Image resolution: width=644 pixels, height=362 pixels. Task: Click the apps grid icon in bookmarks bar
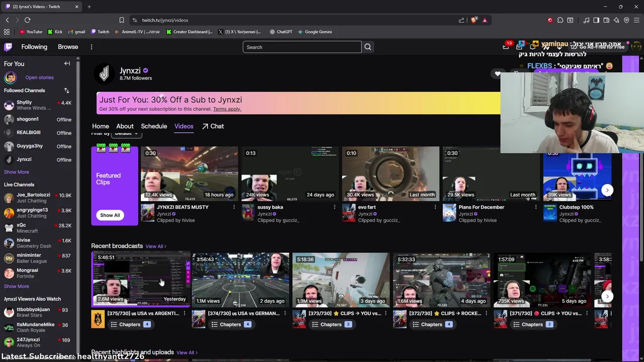point(7,32)
